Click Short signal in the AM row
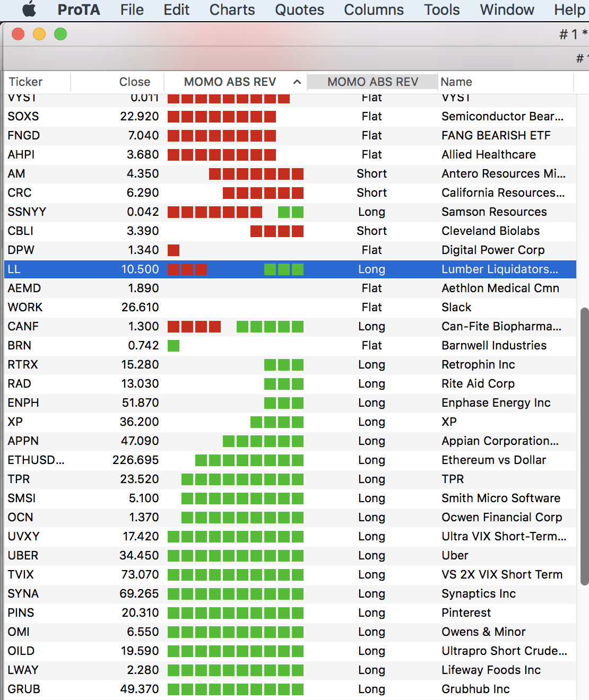Image resolution: width=589 pixels, height=700 pixels. coord(371,174)
